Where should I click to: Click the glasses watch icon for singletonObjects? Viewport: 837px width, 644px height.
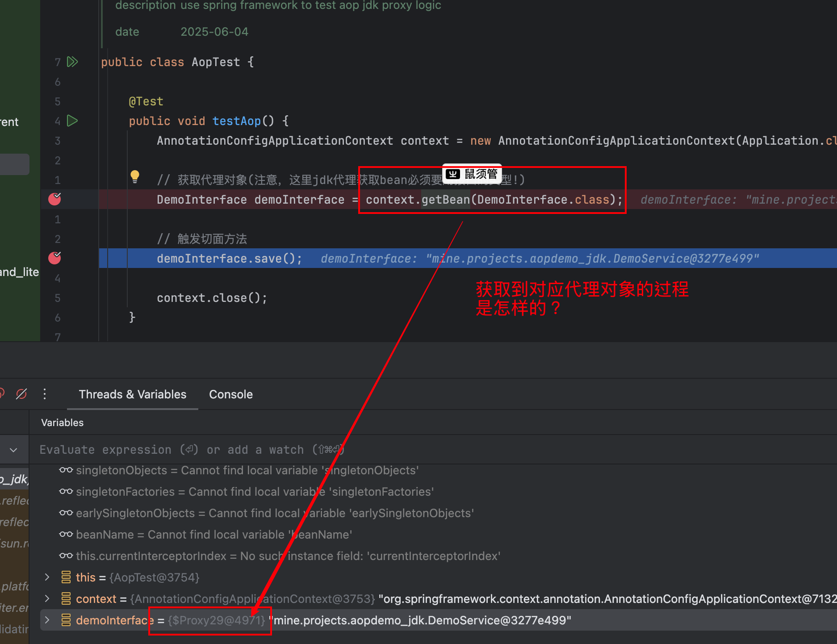[x=66, y=470]
